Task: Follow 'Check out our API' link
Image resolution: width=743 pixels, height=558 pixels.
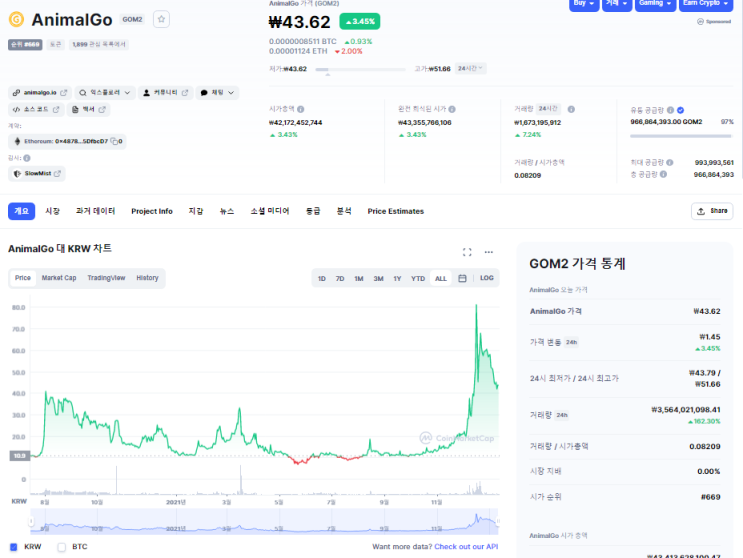Action: tap(466, 547)
